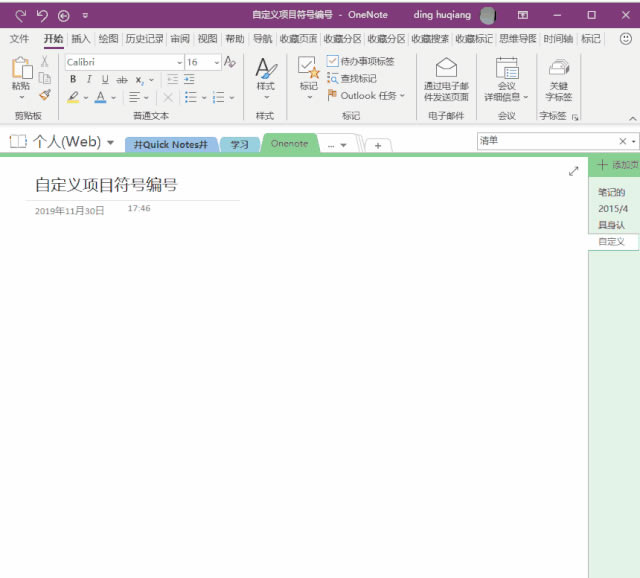Open bullet library dropdown arrow
Image resolution: width=640 pixels, height=578 pixels.
point(204,98)
